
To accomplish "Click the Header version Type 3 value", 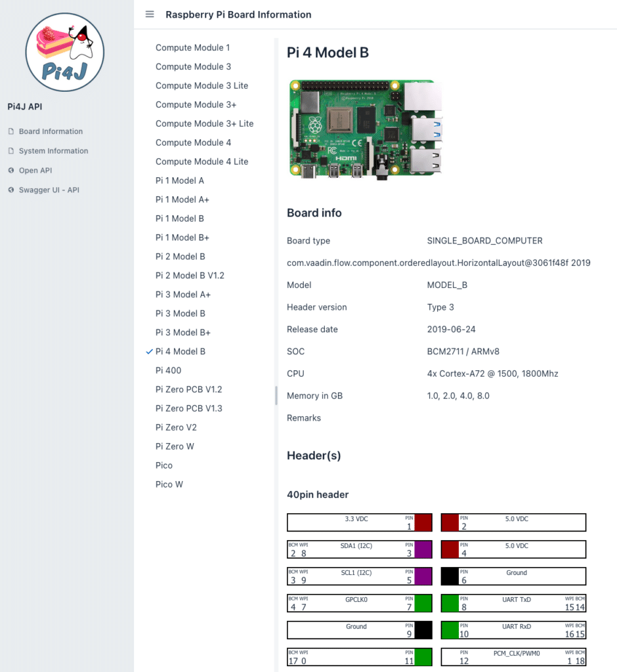I will tap(440, 307).
